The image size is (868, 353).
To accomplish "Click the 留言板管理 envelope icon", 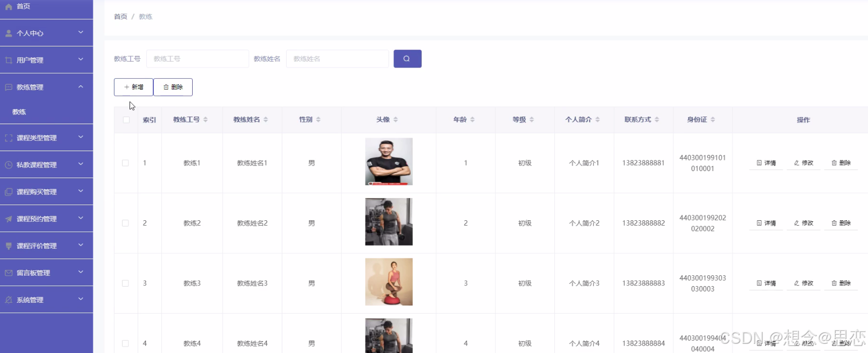I will tap(9, 273).
